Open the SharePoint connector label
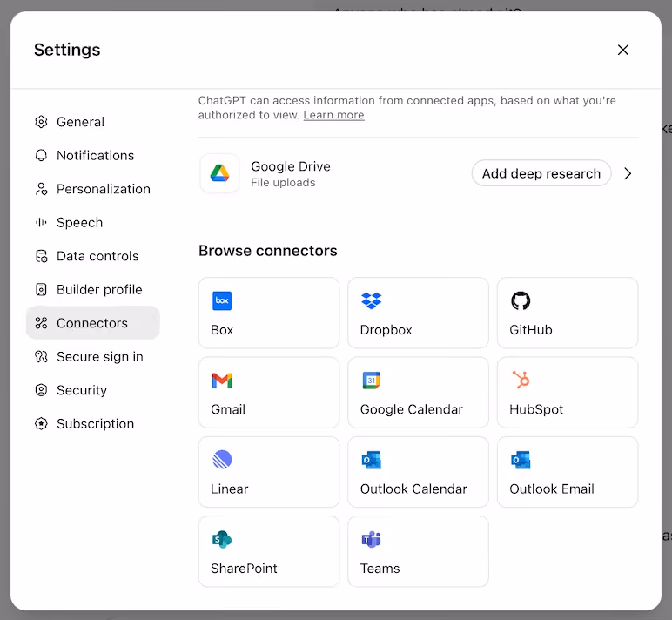Screen dimensions: 672x620 [244, 568]
